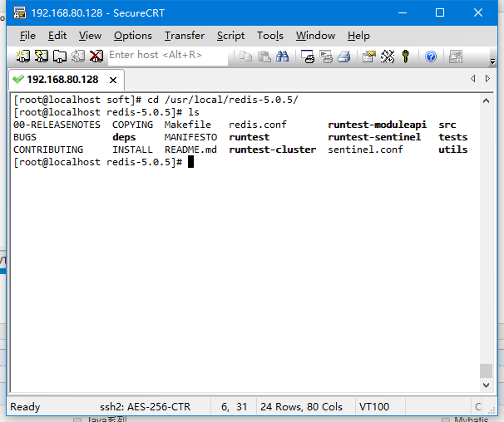Open Global Options tools icon
Image resolution: width=504 pixels, height=422 pixels.
pos(388,56)
